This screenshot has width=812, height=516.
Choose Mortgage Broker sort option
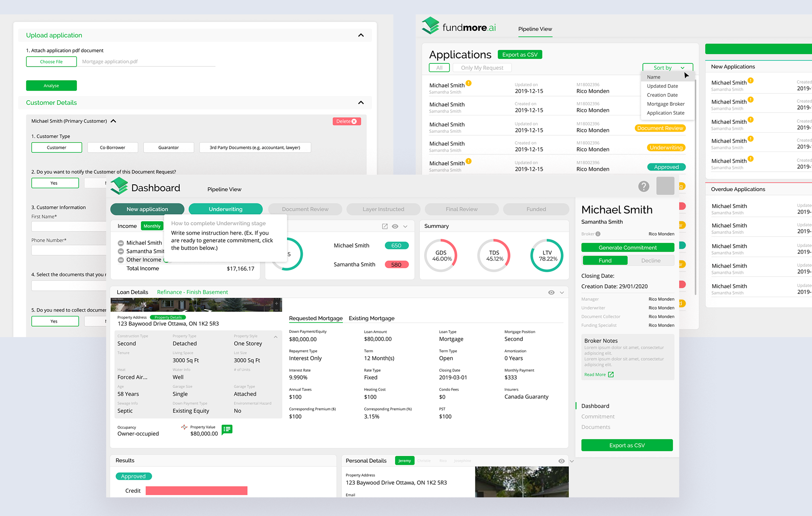point(665,104)
